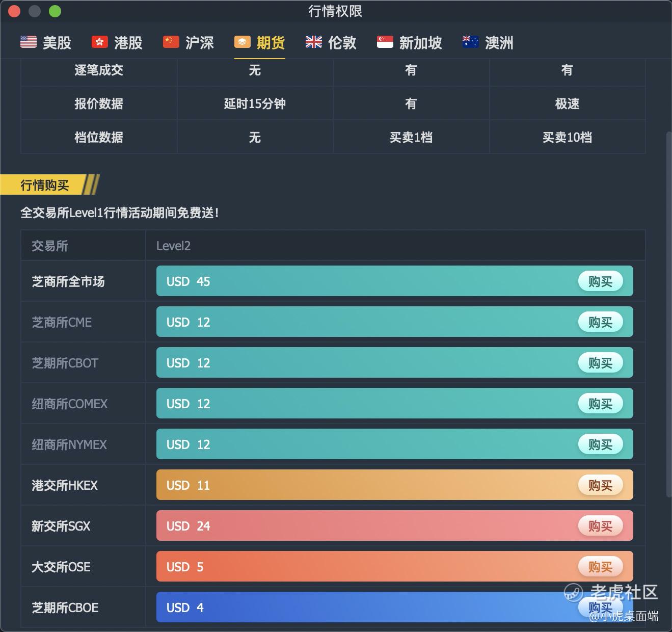Click the 芝期所CBOE exchange name
This screenshot has width=672, height=632.
tap(65, 608)
